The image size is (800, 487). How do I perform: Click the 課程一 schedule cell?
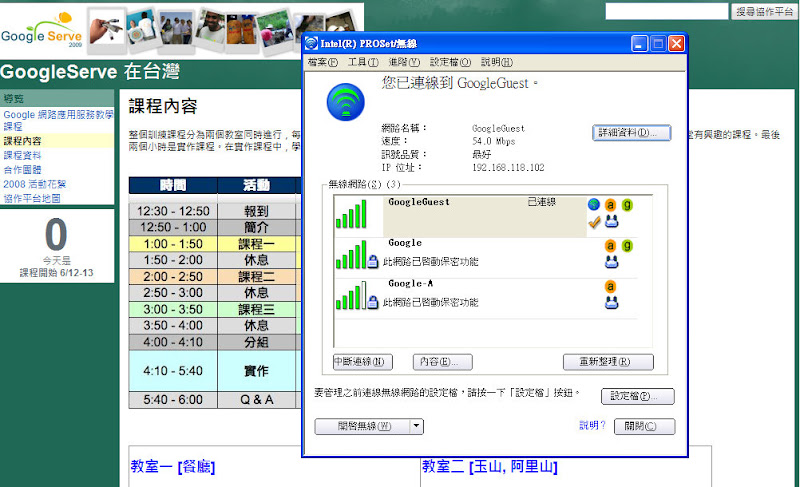pyautogui.click(x=256, y=244)
